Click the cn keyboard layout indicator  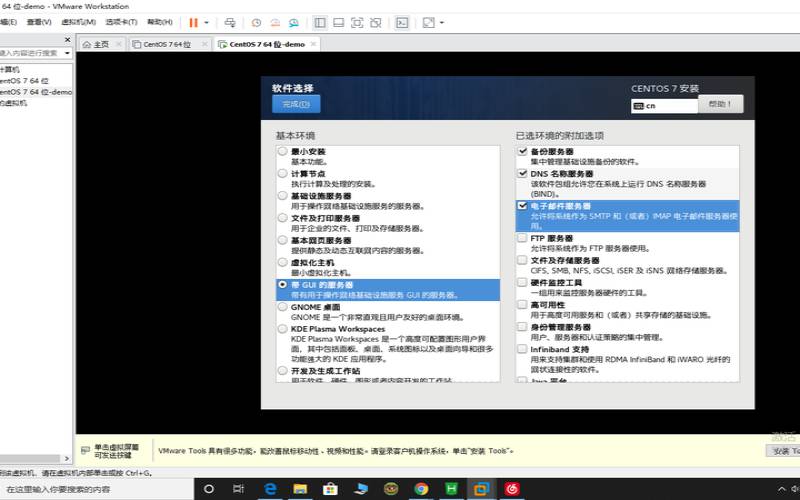pyautogui.click(x=664, y=106)
